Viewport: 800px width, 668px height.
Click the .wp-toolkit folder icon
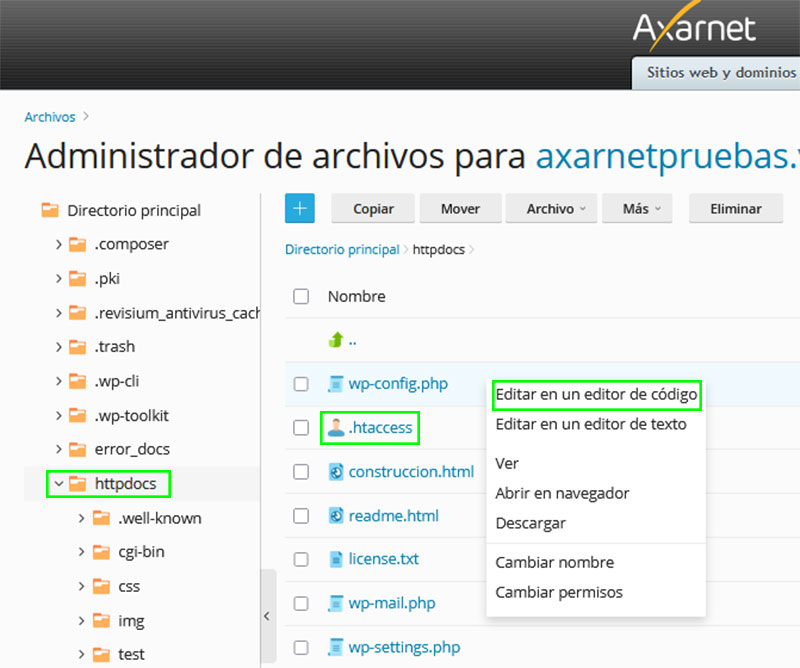pos(78,415)
